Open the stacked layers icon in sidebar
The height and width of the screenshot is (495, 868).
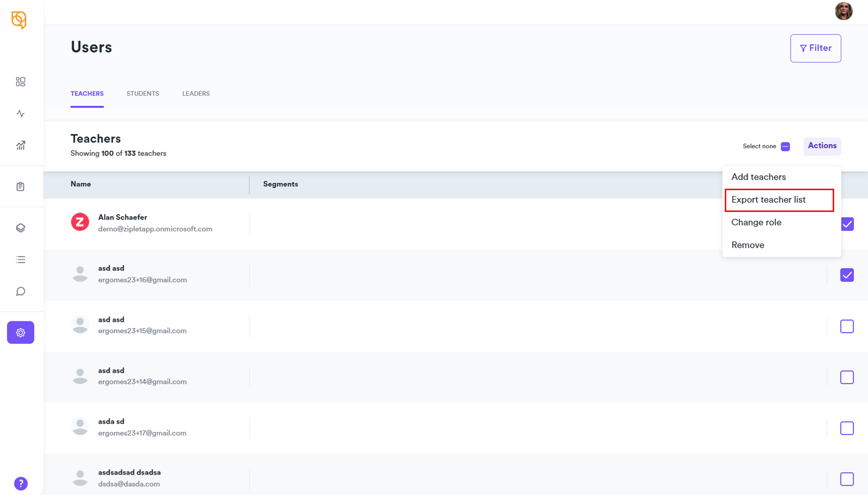[x=20, y=228]
